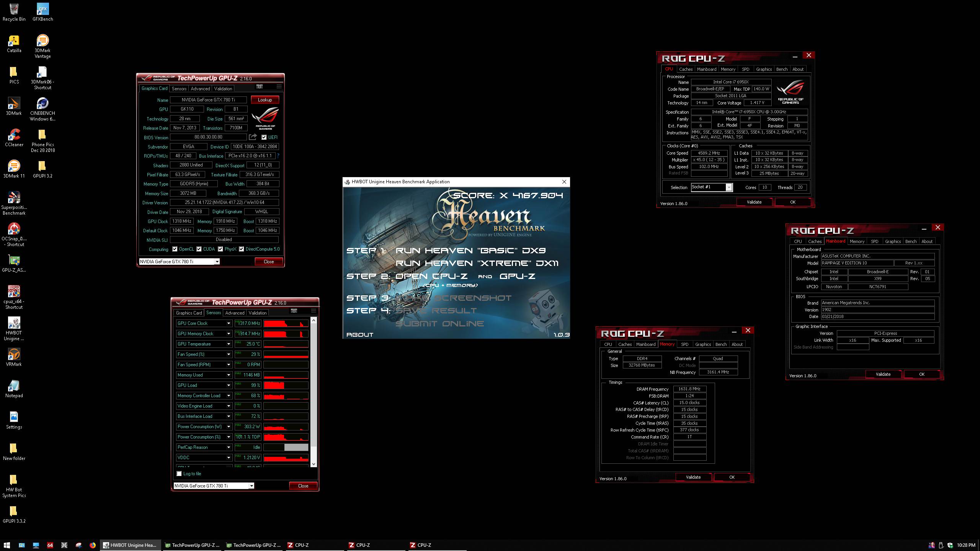980x551 pixels.
Task: Click the Windows Start button
Action: coord(7,545)
